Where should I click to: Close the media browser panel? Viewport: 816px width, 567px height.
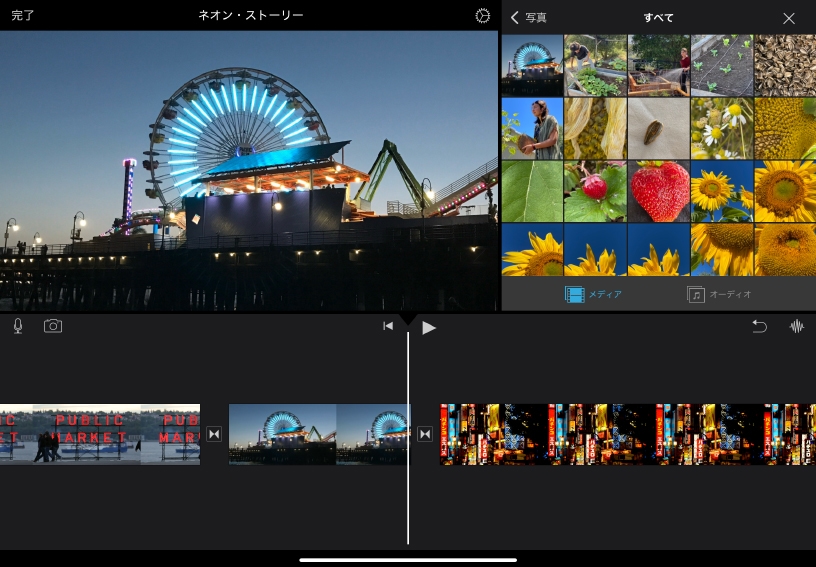(789, 18)
